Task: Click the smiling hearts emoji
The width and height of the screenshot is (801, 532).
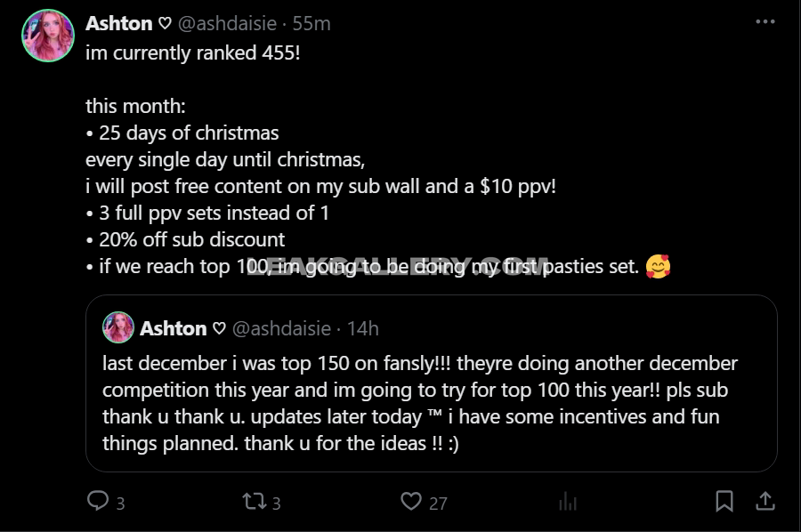Action: [x=658, y=266]
